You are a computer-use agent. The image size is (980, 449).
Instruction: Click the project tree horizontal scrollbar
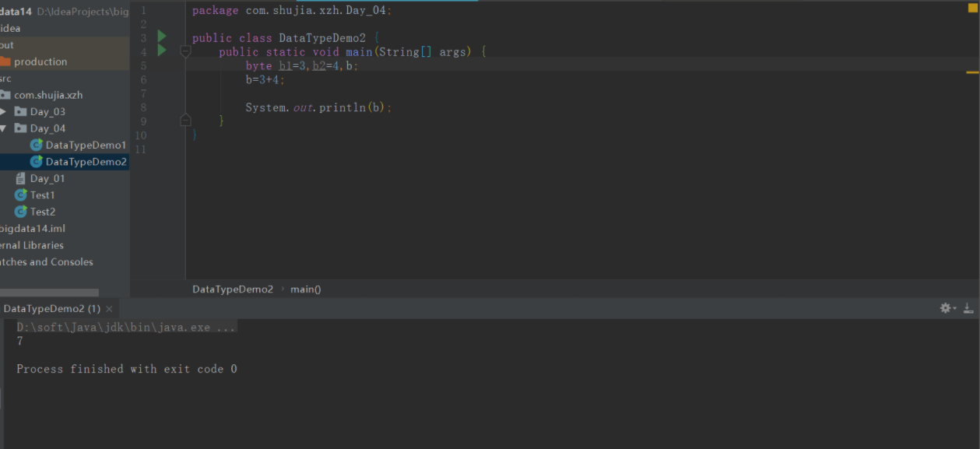(49, 293)
